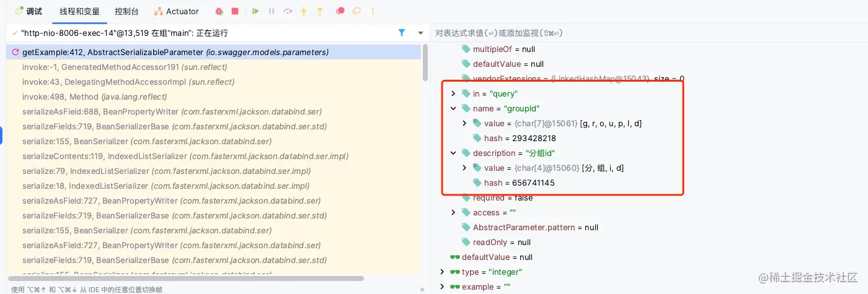Switch to the 控制台 console tab
This screenshot has height=294, width=868.
point(126,11)
